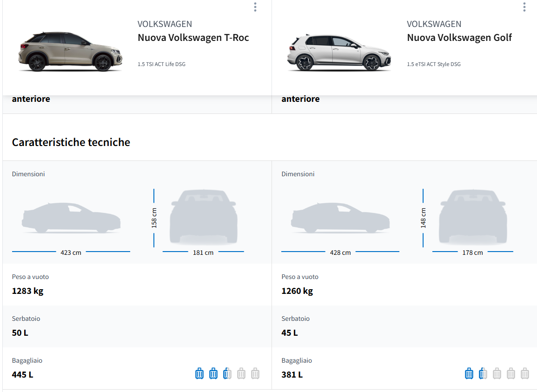Select the 1.5 TSI ACT Life DSG version
The image size is (537, 392).
162,64
